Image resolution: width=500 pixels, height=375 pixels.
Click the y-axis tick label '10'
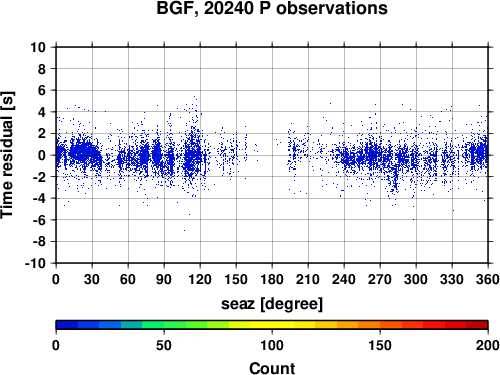[x=38, y=47]
